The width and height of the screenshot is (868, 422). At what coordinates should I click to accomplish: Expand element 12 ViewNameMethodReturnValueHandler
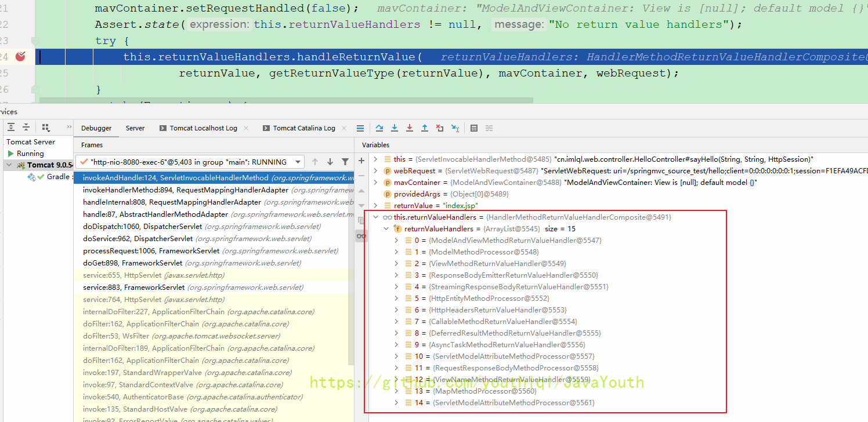coord(397,380)
